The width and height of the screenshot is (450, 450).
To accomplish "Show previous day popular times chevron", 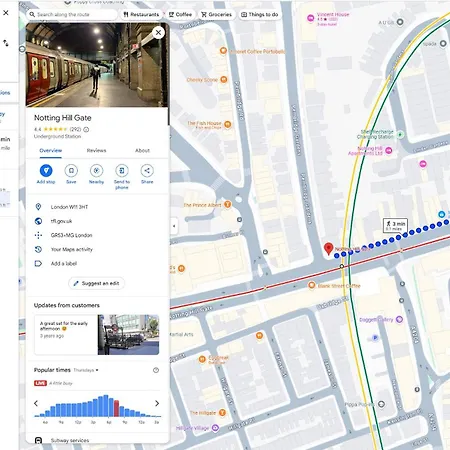I will [36, 403].
